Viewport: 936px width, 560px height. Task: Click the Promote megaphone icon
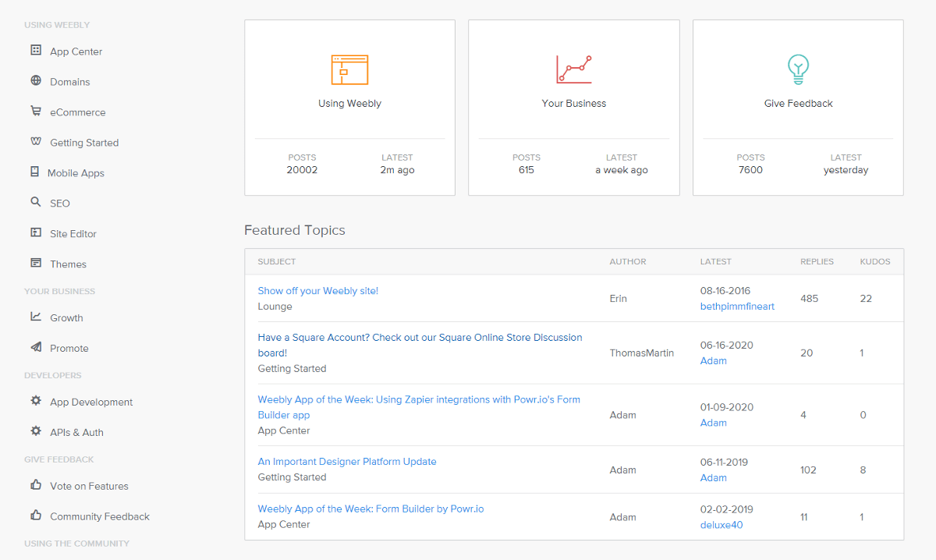[36, 347]
